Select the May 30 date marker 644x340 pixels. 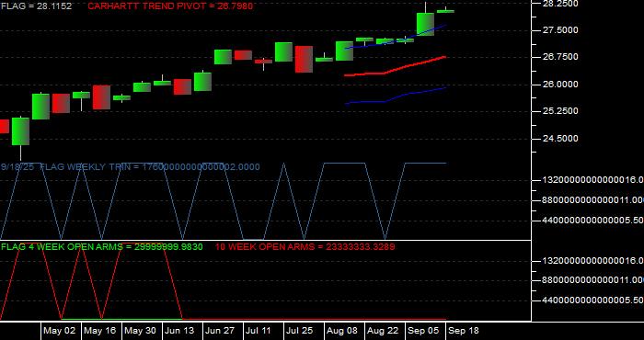(x=140, y=331)
